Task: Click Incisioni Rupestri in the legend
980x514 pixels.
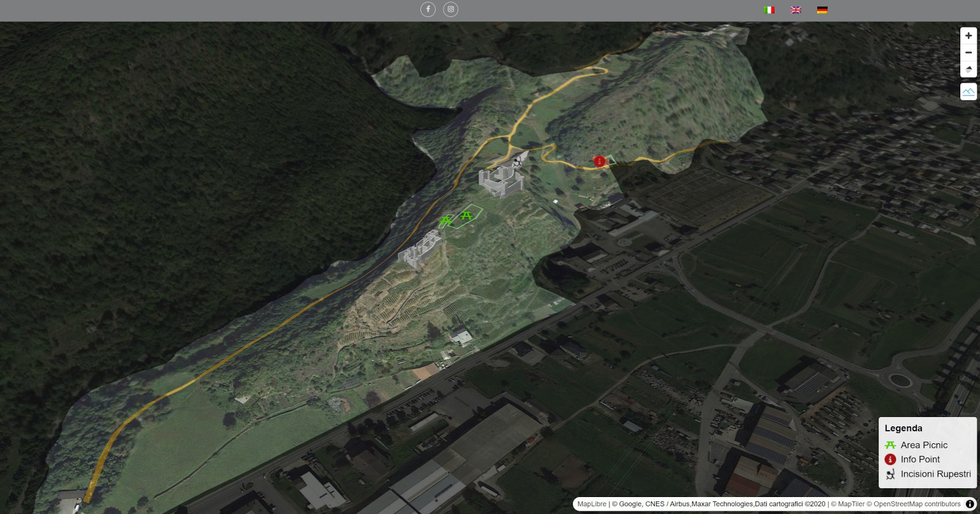Action: pos(935,474)
